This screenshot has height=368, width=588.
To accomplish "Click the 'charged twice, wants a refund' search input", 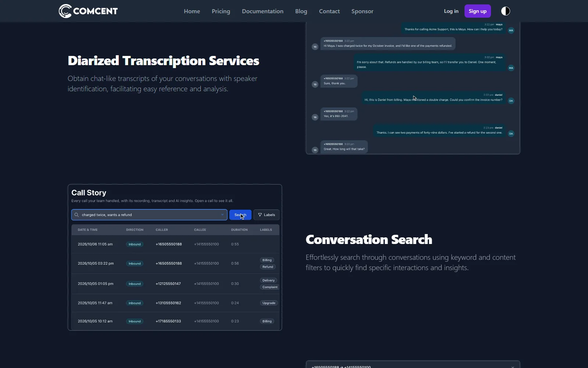I will [149, 215].
